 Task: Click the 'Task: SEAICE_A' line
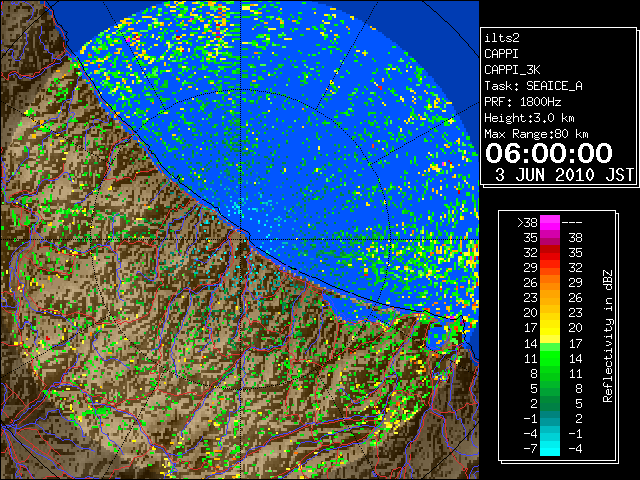click(x=533, y=86)
